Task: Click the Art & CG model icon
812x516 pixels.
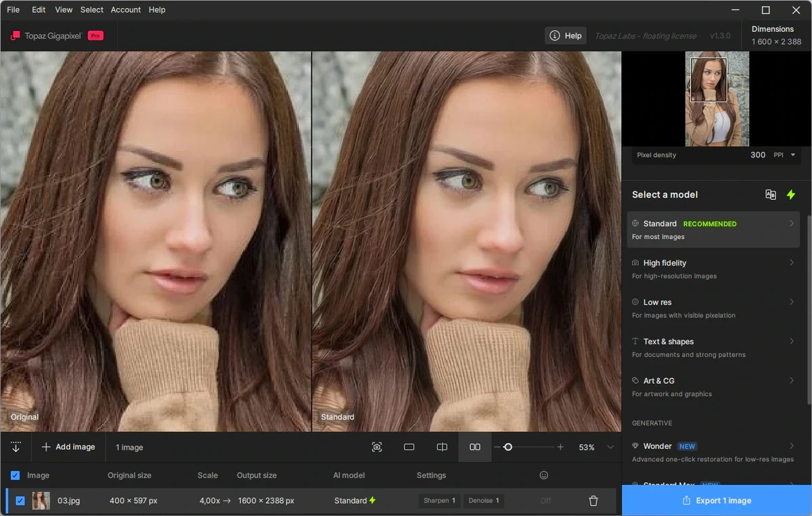Action: (635, 381)
